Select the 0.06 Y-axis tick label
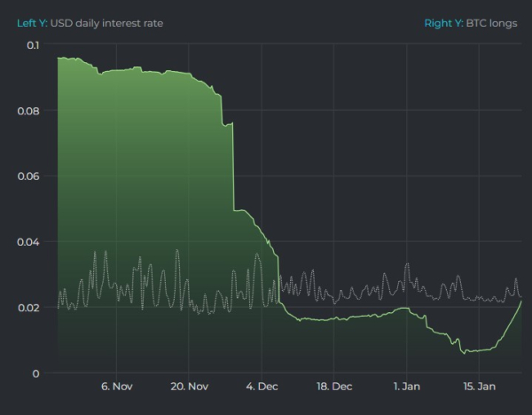 coord(28,176)
